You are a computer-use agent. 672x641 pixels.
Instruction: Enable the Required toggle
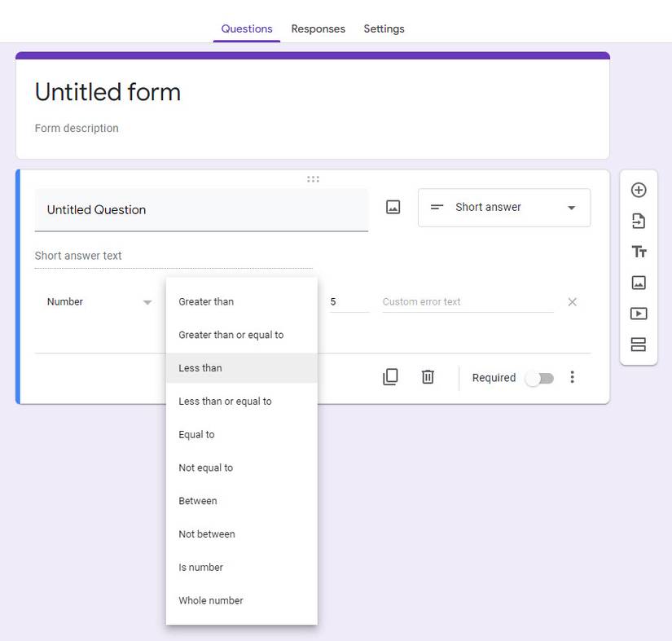click(x=539, y=377)
